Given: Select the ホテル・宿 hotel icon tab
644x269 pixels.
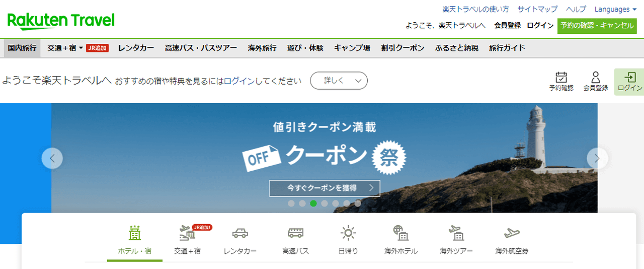Looking at the screenshot, I should pyautogui.click(x=135, y=233).
